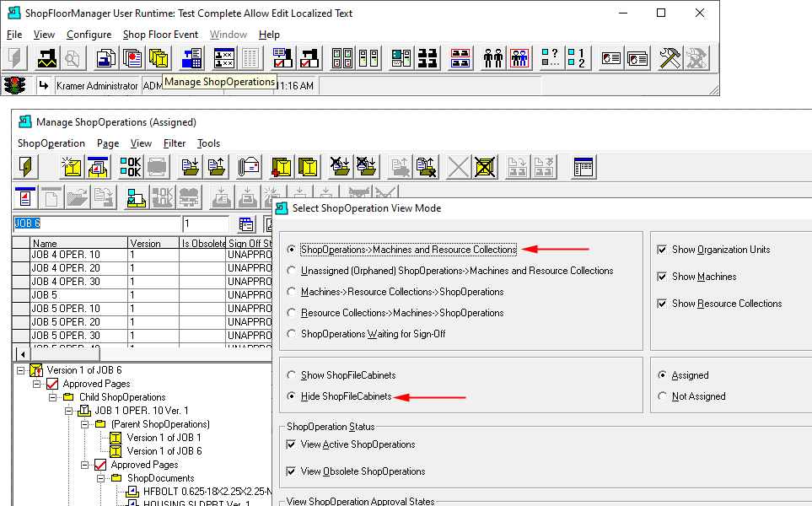This screenshot has width=812, height=506.
Task: Select Version 1 of JOB 1 tree item
Action: click(164, 438)
